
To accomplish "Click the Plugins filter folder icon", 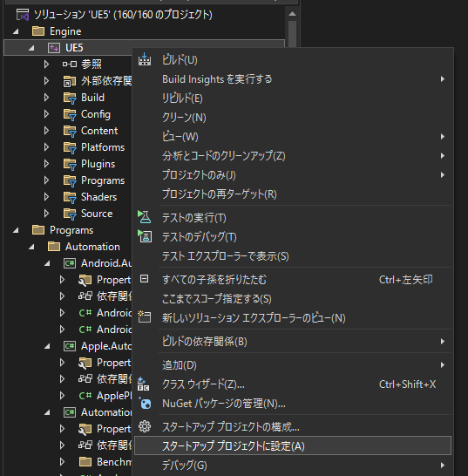I will point(70,164).
